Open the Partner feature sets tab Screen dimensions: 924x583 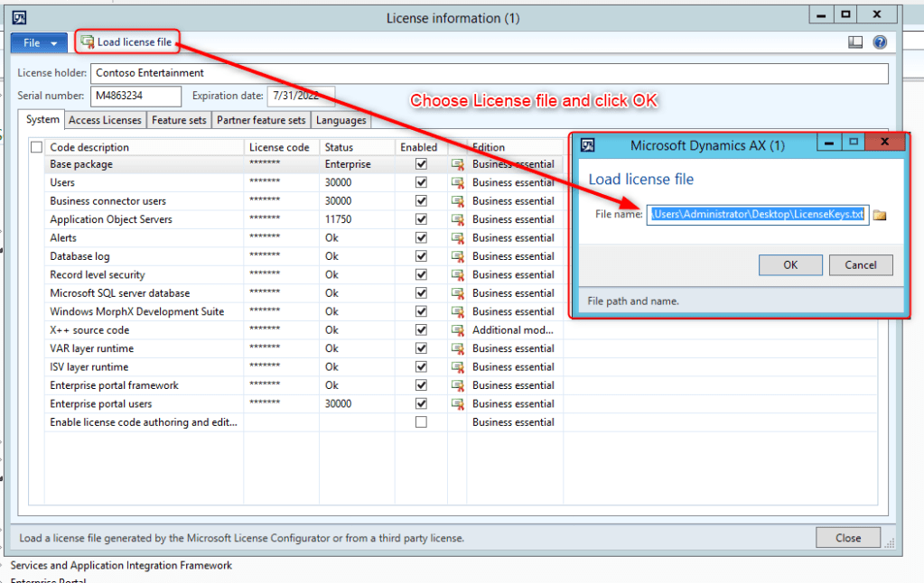[261, 120]
